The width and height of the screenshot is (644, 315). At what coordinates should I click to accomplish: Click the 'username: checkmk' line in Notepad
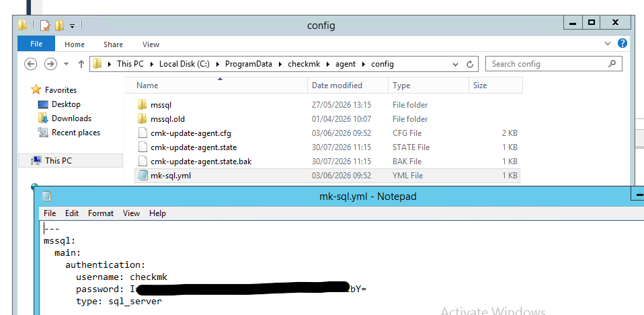(x=122, y=277)
